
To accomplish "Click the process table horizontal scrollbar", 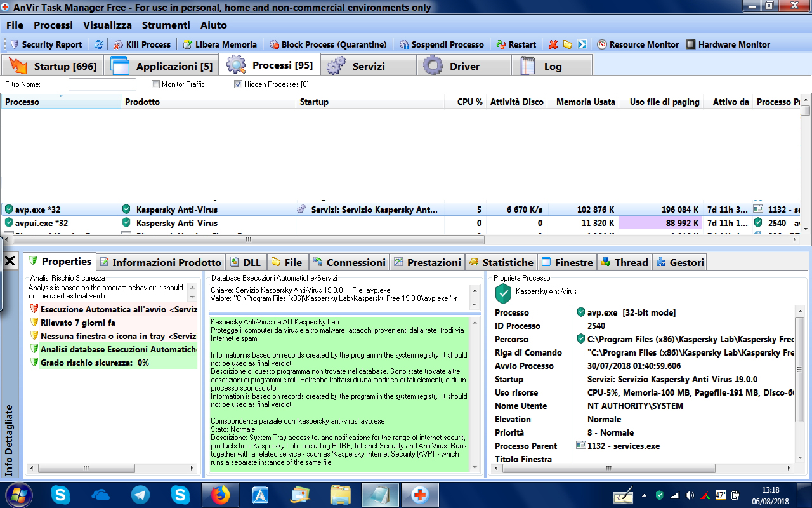I will (247, 240).
